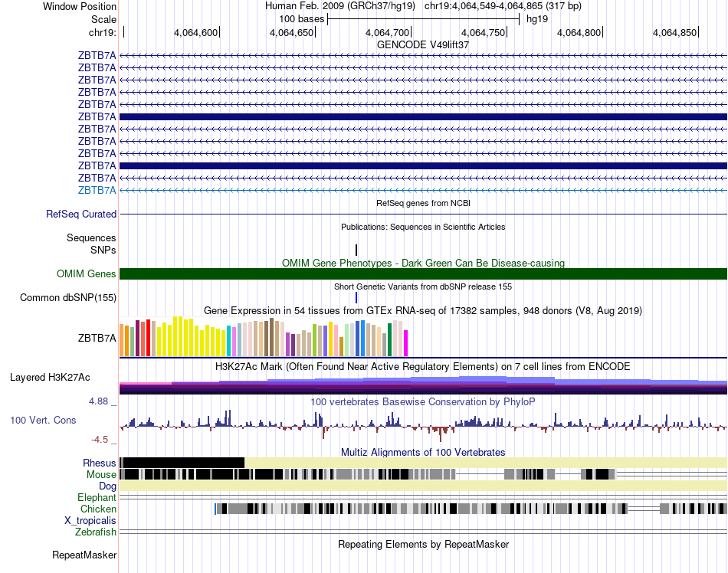Select the light-blue ZBTB7A transcript label

tap(97, 190)
